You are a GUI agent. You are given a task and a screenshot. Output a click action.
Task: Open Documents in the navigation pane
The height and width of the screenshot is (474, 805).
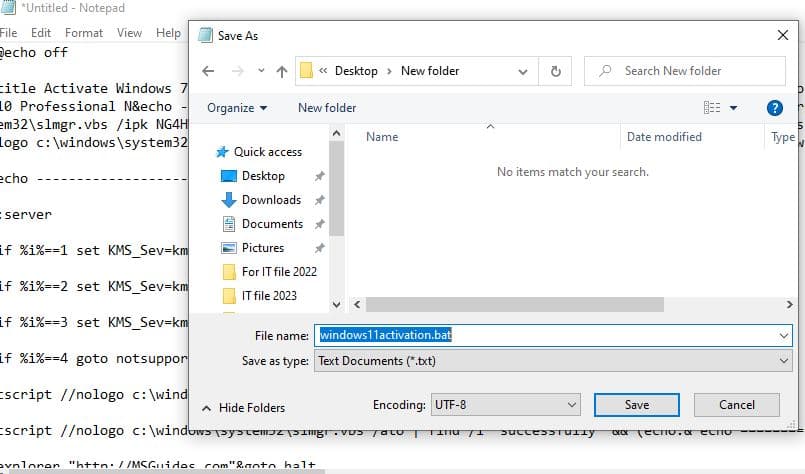click(x=272, y=224)
